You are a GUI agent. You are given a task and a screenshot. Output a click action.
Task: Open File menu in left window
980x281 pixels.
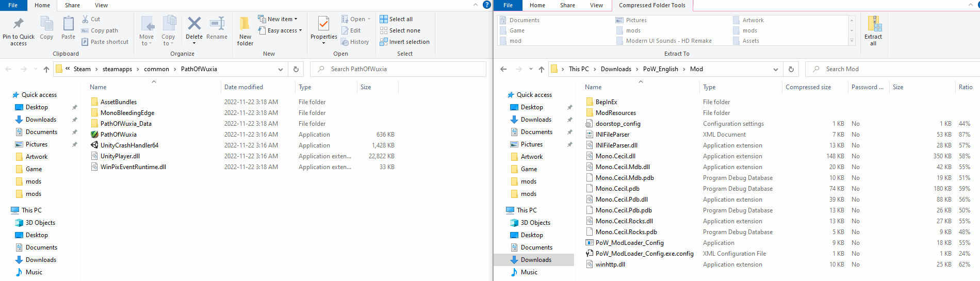pos(13,5)
